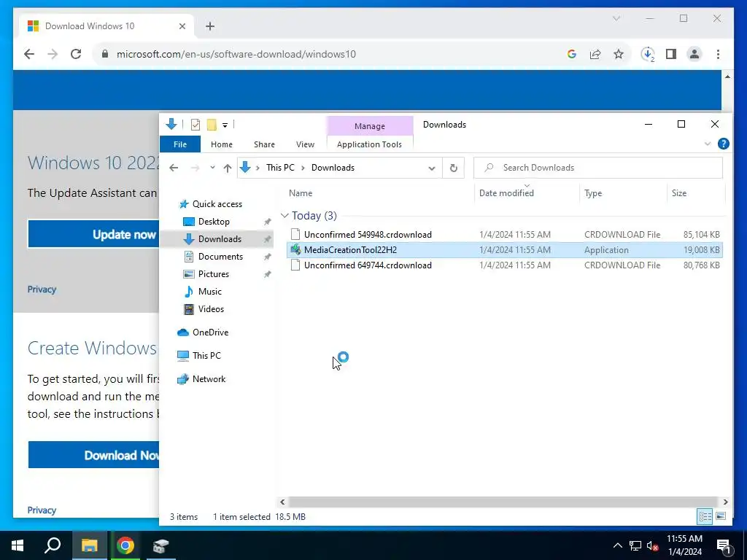Click Properties icon in Explorer quick access toolbar
This screenshot has width=747, height=560.
pyautogui.click(x=196, y=125)
